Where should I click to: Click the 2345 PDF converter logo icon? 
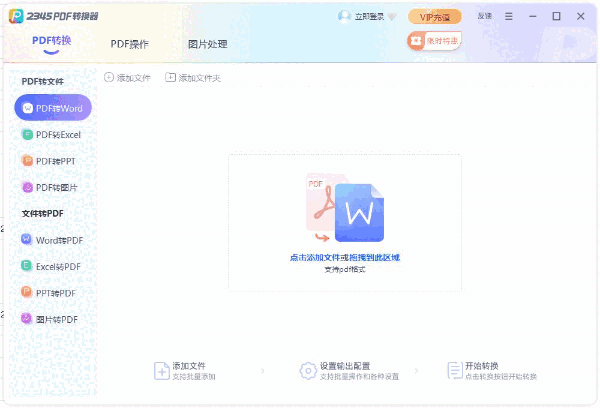click(16, 16)
